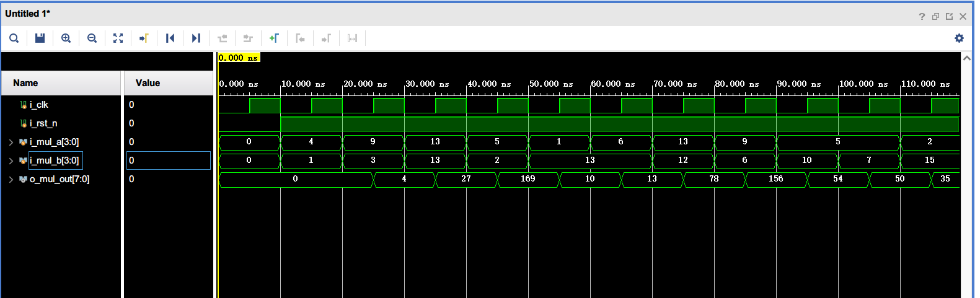Click i_mul_b waveform value 10
Viewport: 980px width, 298px height.
coord(807,160)
